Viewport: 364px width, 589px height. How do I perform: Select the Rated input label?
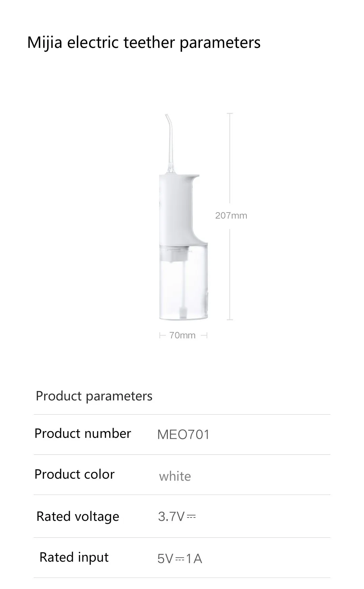pyautogui.click(x=74, y=557)
